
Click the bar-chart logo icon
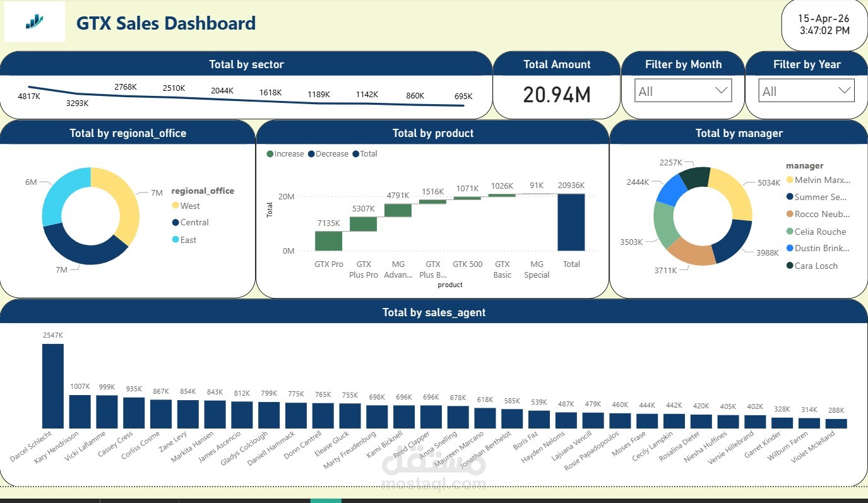click(34, 21)
